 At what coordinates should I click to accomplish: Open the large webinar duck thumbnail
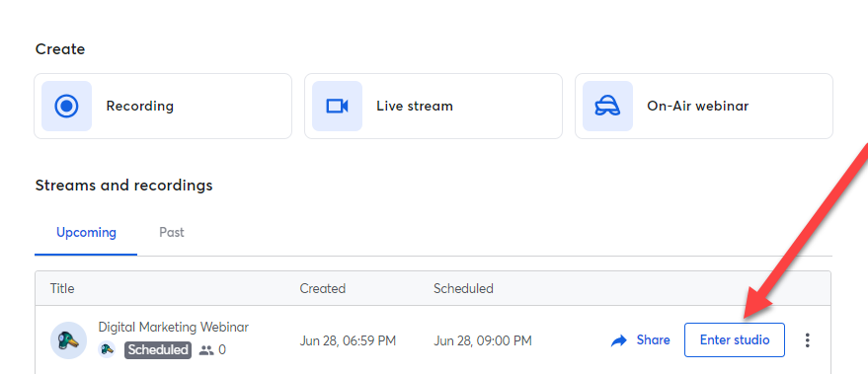69,340
